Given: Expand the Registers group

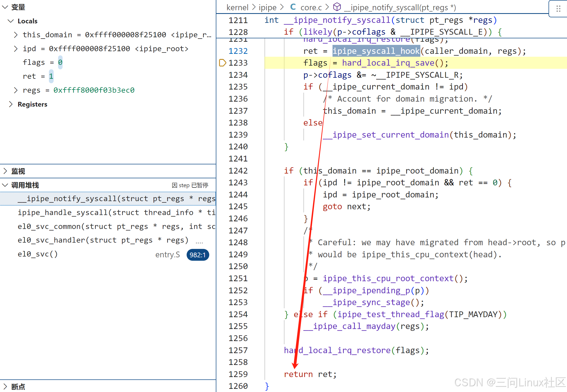Looking at the screenshot, I should click(x=11, y=104).
